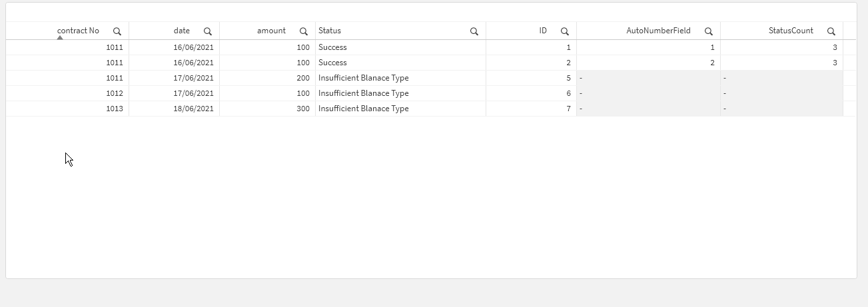Sort table by amount header
868x307 pixels.
(271, 31)
